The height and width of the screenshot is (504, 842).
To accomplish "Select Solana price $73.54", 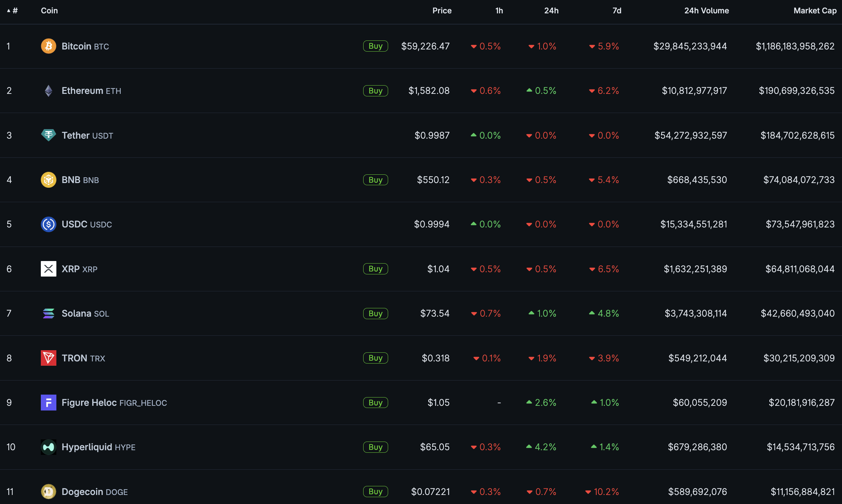I will pyautogui.click(x=435, y=313).
